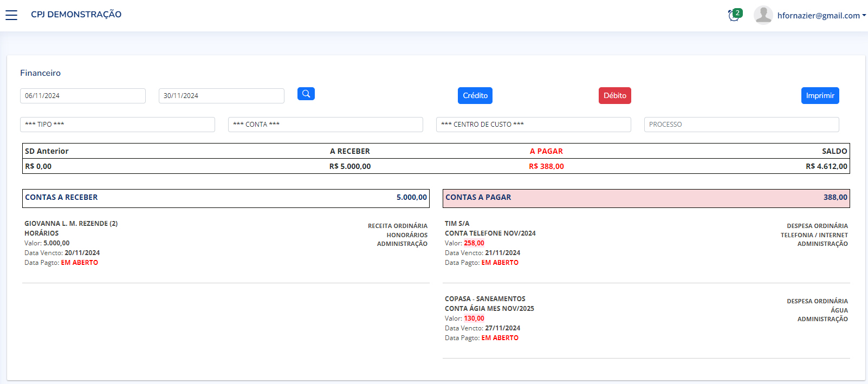Image resolution: width=868 pixels, height=384 pixels.
Task: Click the notifications icon with badge 2
Action: coord(734,15)
